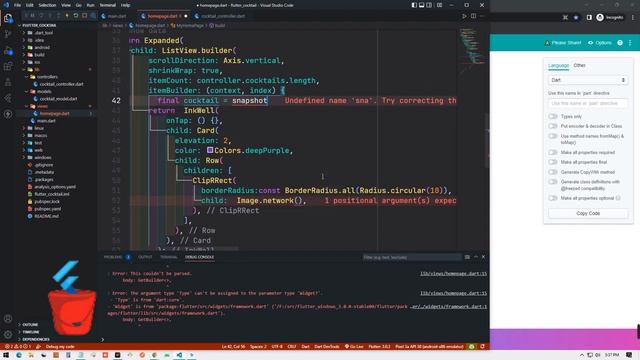Switch to the PROBLEMS panel tab
Screen dimensions: 640x360
point(113,257)
